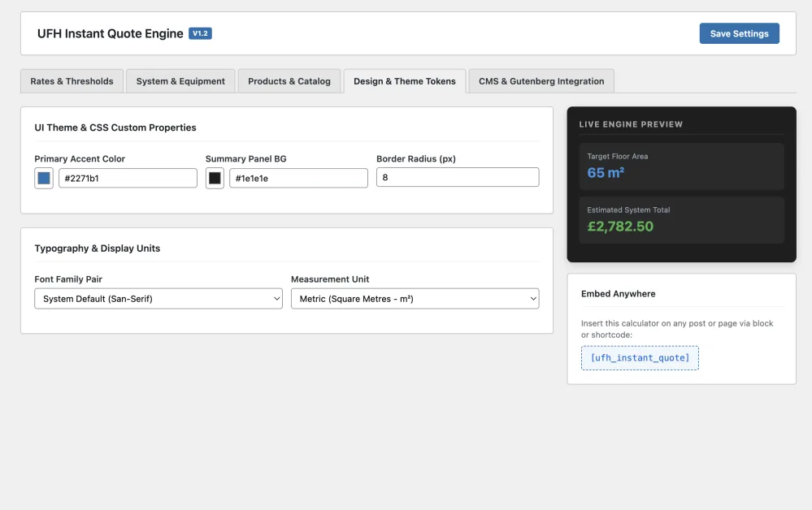Click the Embed Anywhere heading
The height and width of the screenshot is (510, 812).
619,294
